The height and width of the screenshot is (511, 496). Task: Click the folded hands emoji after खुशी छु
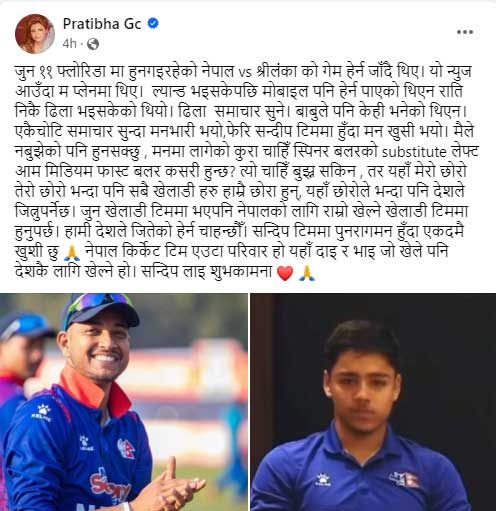(72, 253)
